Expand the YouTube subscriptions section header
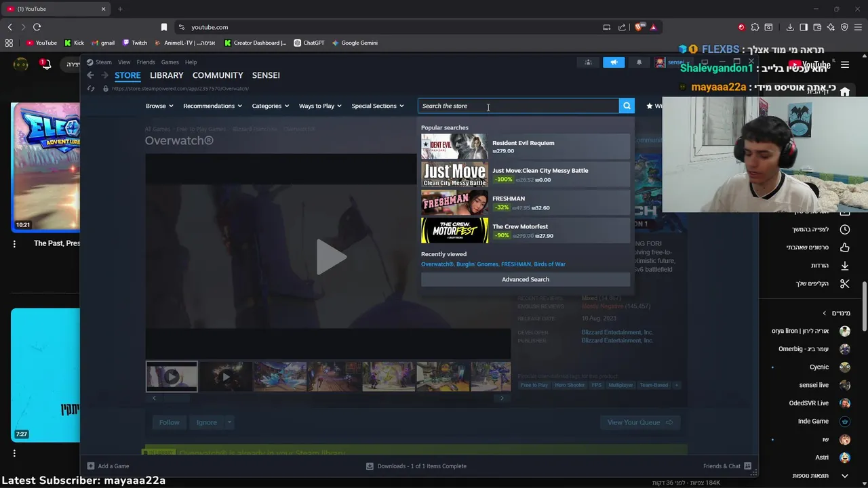868x488 pixels. click(x=837, y=313)
